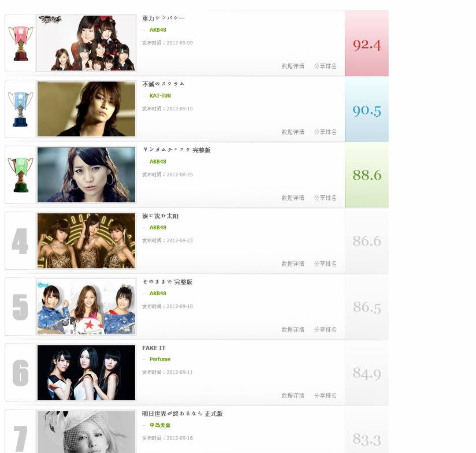
Task: Click the 92.4 score panel
Action: click(367, 43)
